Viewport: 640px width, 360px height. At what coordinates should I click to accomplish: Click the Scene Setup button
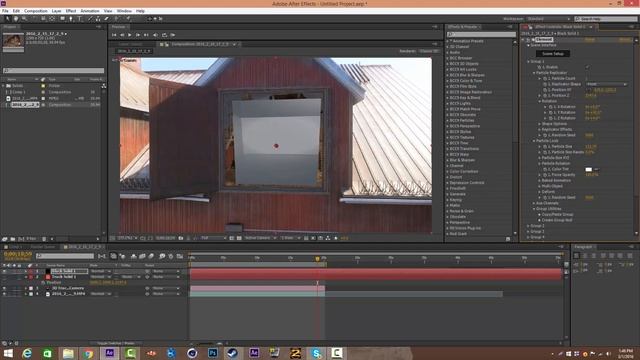[553, 54]
